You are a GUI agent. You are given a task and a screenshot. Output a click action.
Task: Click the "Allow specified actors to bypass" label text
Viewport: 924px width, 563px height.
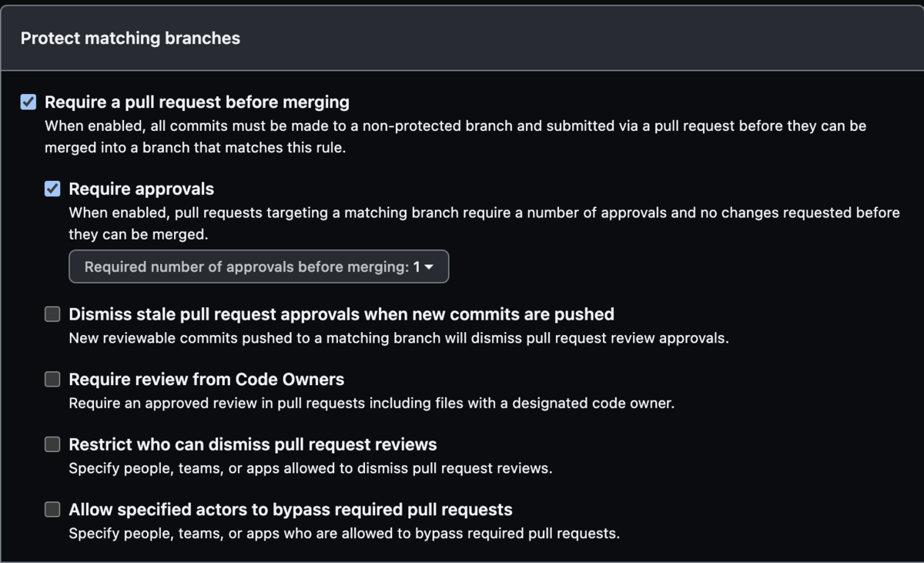click(x=290, y=509)
